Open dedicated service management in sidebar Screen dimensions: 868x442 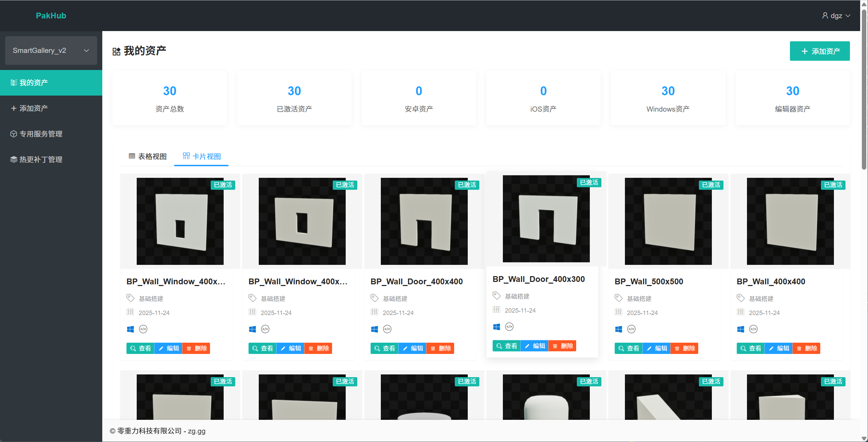coord(41,134)
